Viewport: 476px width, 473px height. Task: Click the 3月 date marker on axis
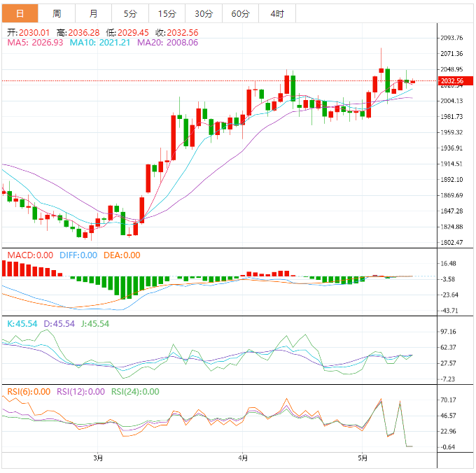pos(98,459)
